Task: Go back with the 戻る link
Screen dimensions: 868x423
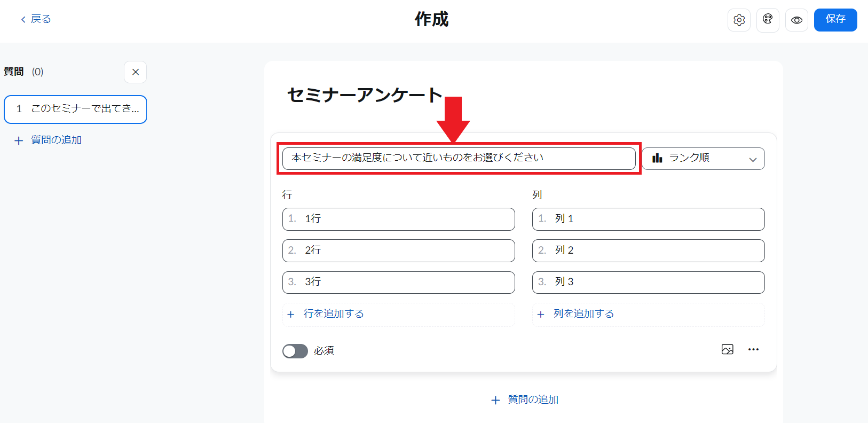Action: (36, 19)
